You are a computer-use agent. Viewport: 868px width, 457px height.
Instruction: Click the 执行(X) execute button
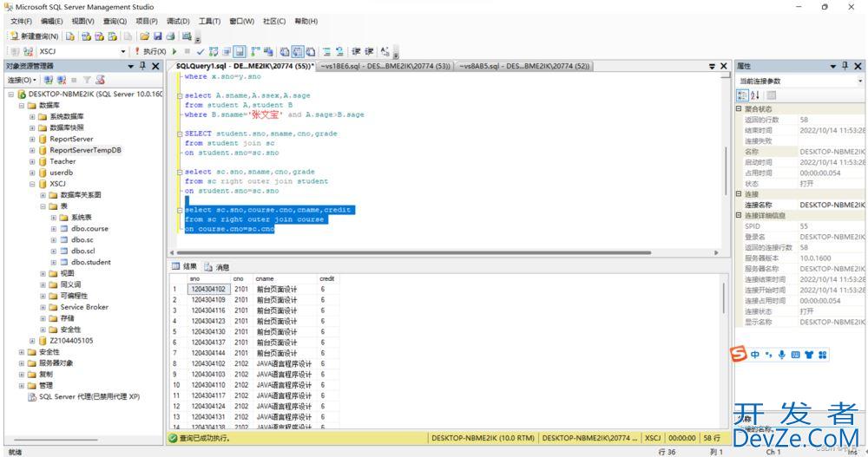tap(150, 51)
